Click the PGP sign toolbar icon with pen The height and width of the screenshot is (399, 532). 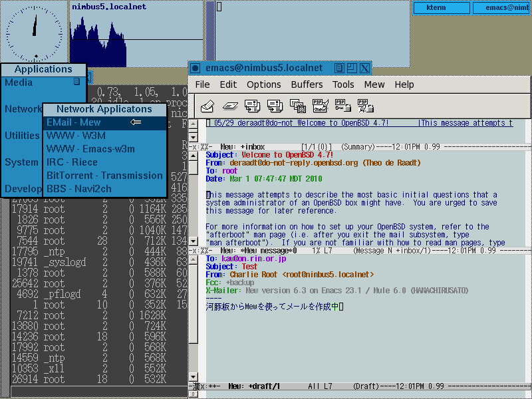320,106
